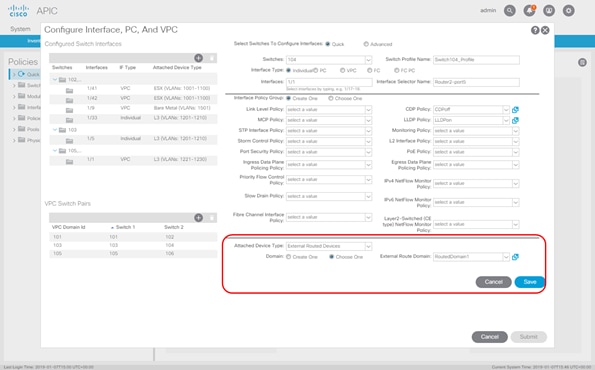Image resolution: width=595 pixels, height=370 pixels.
Task: Click the round icon beside the Policies pane
Action: [x=582, y=63]
